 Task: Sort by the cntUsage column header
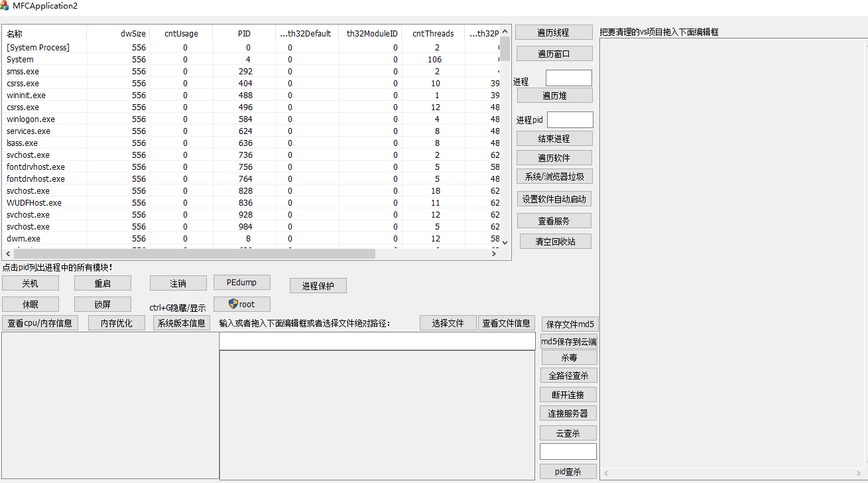(x=181, y=33)
